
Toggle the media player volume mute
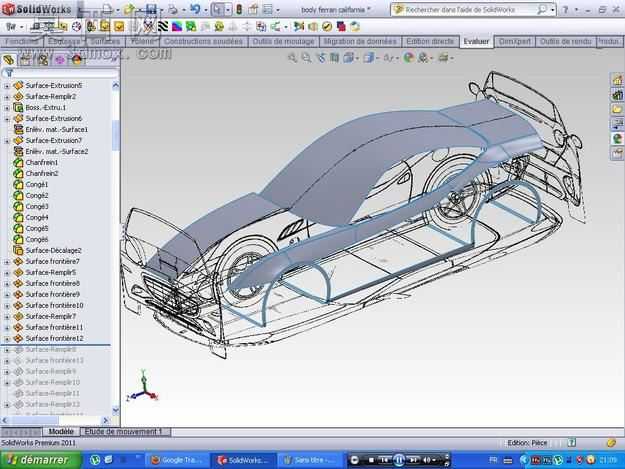[427, 460]
